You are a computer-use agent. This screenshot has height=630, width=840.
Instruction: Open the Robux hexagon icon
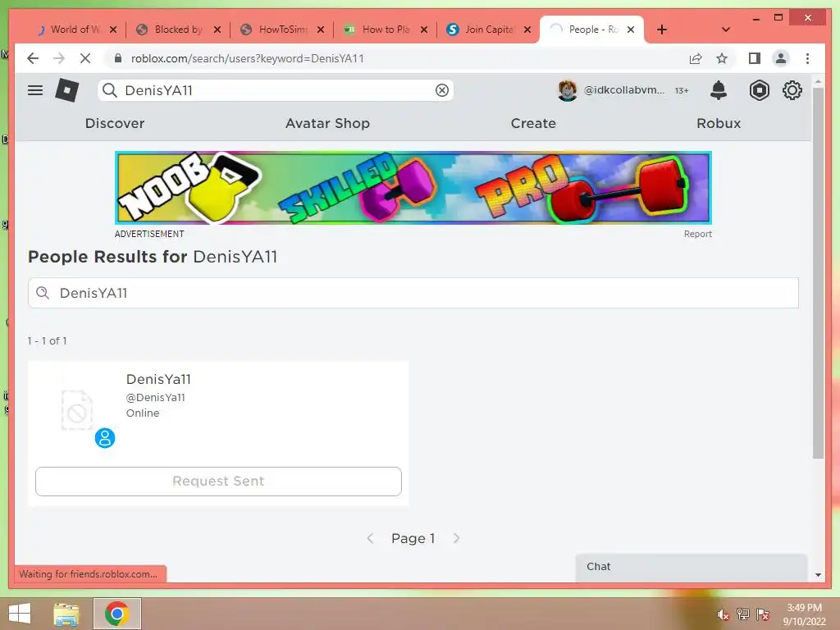click(x=759, y=90)
